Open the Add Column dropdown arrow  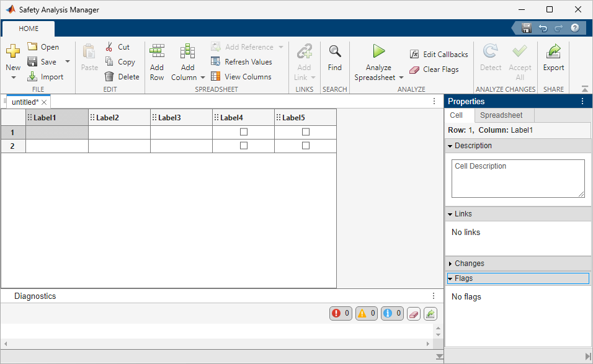click(202, 78)
